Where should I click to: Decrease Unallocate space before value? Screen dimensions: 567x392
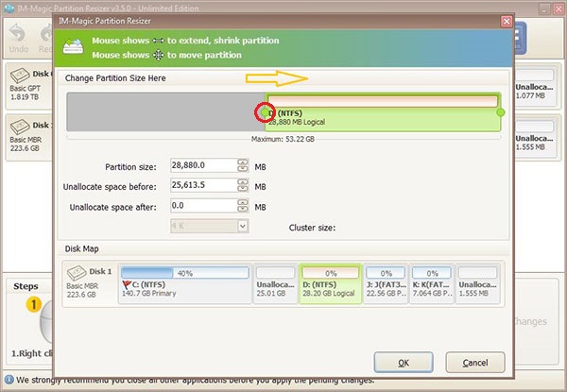[x=243, y=188]
